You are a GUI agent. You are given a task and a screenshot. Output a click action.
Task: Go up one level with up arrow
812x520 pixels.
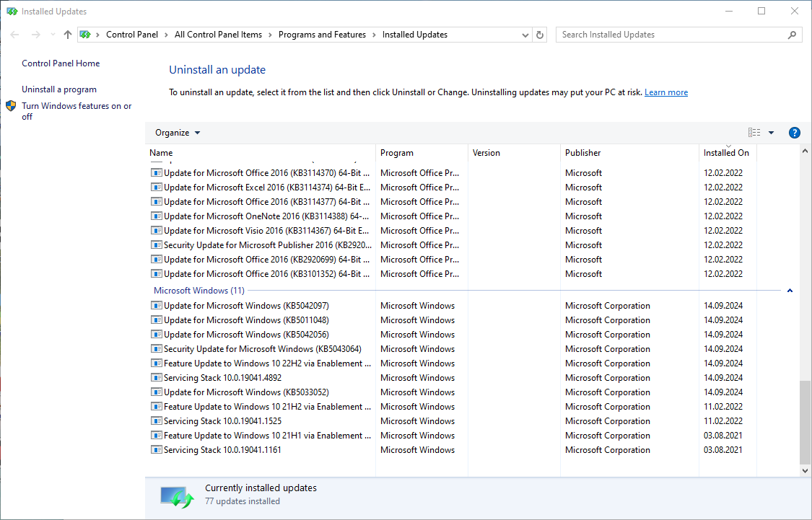[x=68, y=35]
